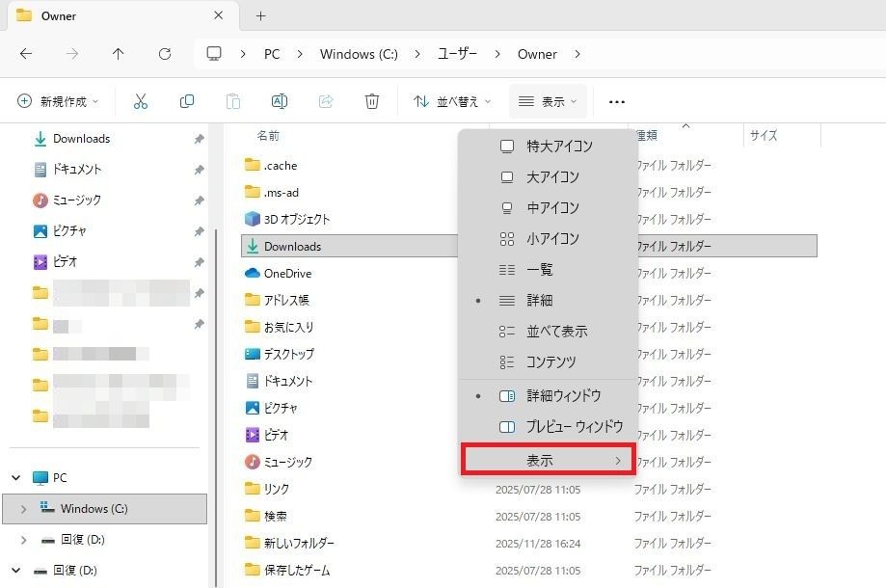Select Windows (C:) in navigation pane

coord(94,509)
